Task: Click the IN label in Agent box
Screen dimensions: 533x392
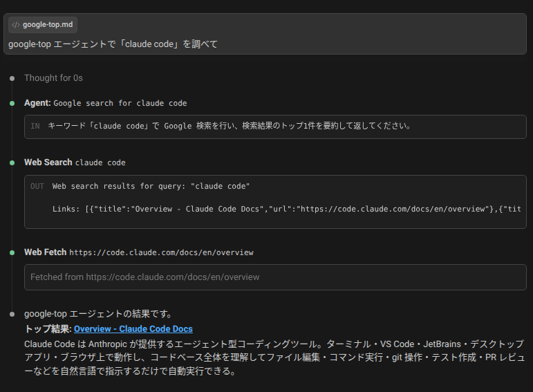Action: [35, 126]
